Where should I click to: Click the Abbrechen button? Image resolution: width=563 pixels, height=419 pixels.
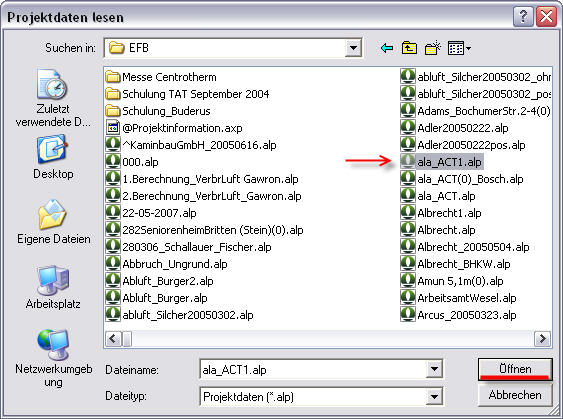[x=515, y=395]
